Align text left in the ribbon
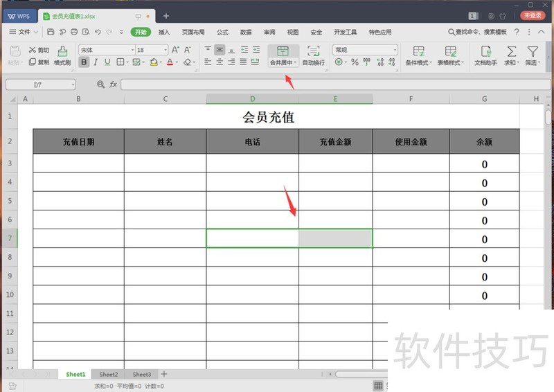 click(x=208, y=62)
